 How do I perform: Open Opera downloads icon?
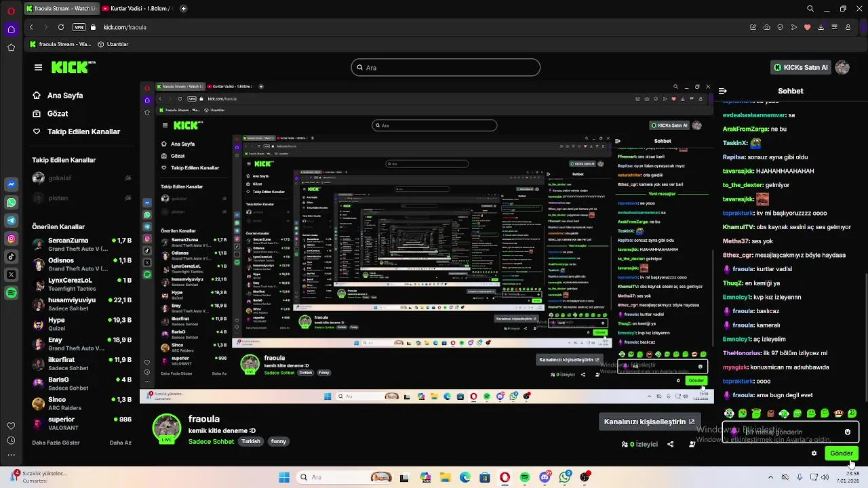pyautogui.click(x=821, y=27)
